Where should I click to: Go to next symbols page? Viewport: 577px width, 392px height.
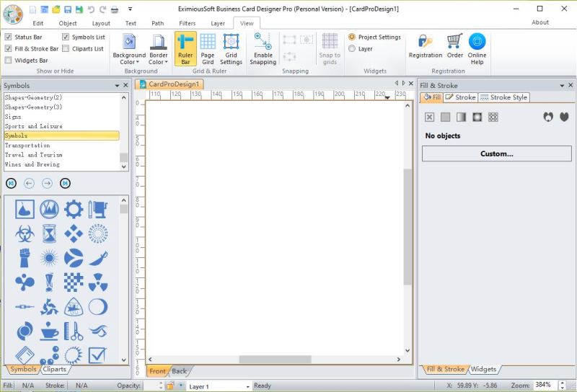pyautogui.click(x=47, y=183)
